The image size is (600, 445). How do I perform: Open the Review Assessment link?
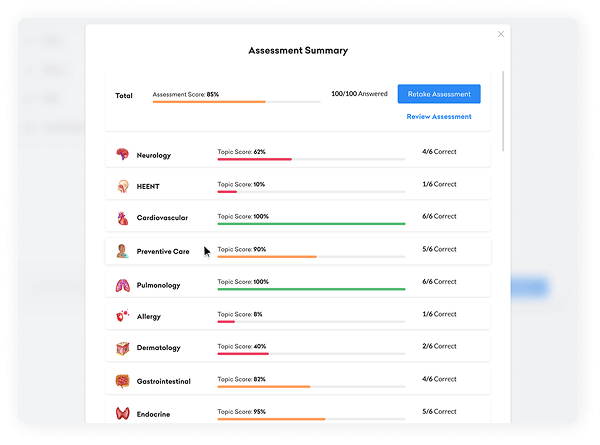click(439, 117)
